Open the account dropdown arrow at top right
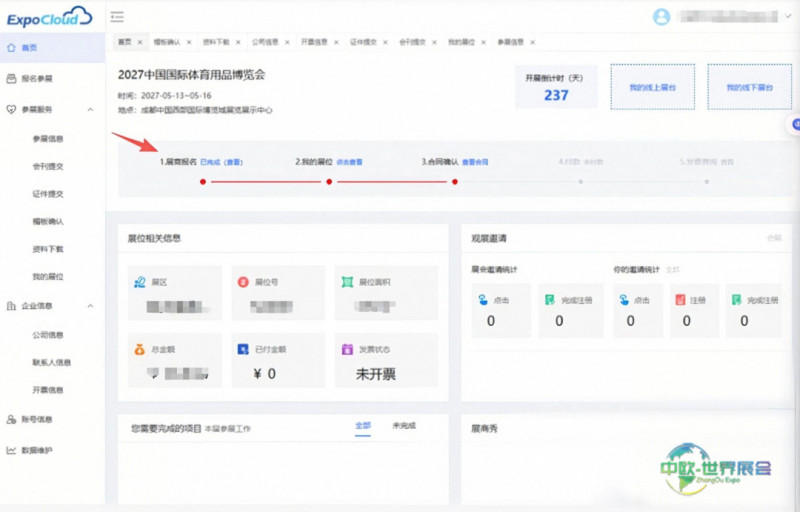Screen dimensions: 800x512 tap(788, 16)
